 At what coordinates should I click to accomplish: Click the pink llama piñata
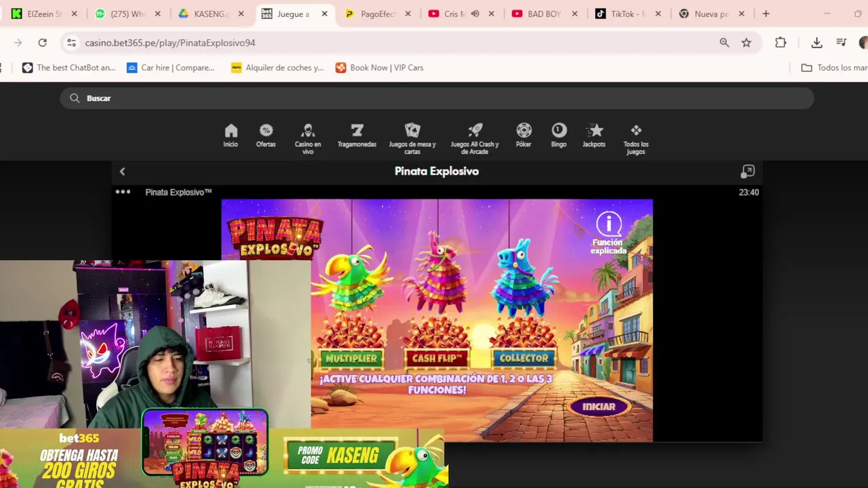437,274
